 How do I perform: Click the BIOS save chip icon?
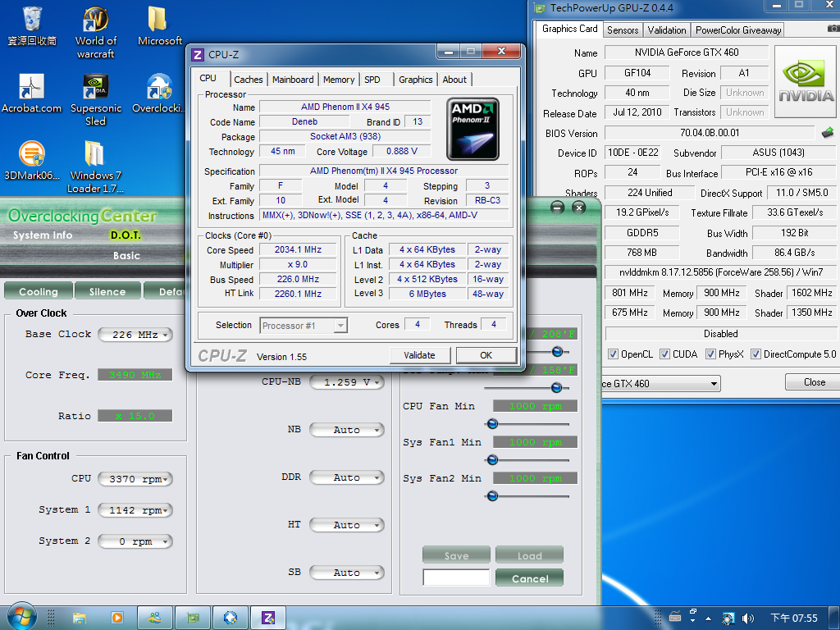pos(828,133)
